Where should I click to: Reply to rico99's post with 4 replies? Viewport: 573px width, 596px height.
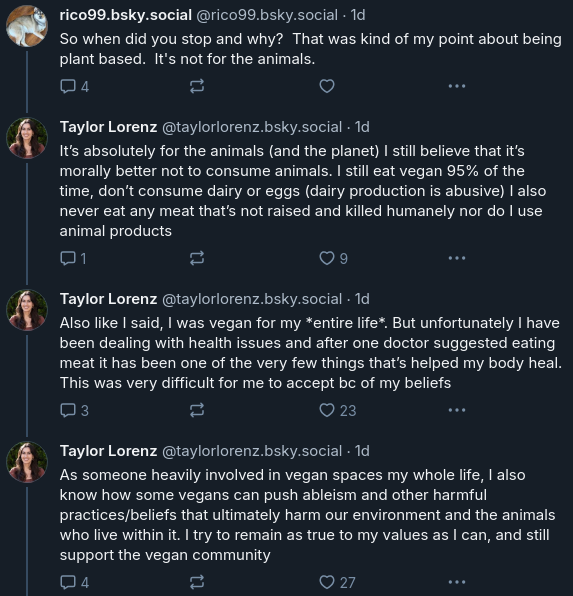(x=75, y=86)
